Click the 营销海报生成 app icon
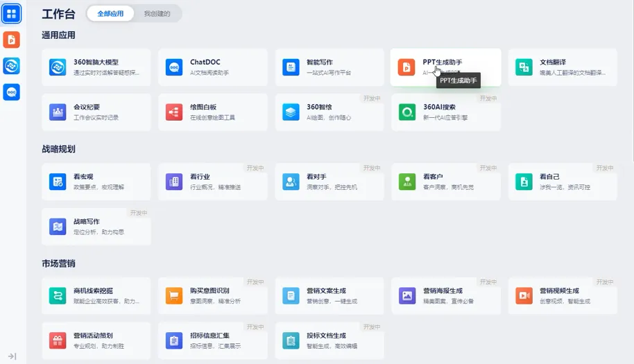 pos(407,296)
